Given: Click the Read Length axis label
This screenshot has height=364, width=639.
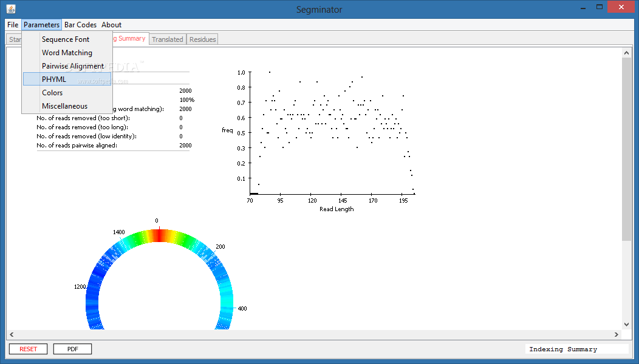Looking at the screenshot, I should (x=337, y=209).
